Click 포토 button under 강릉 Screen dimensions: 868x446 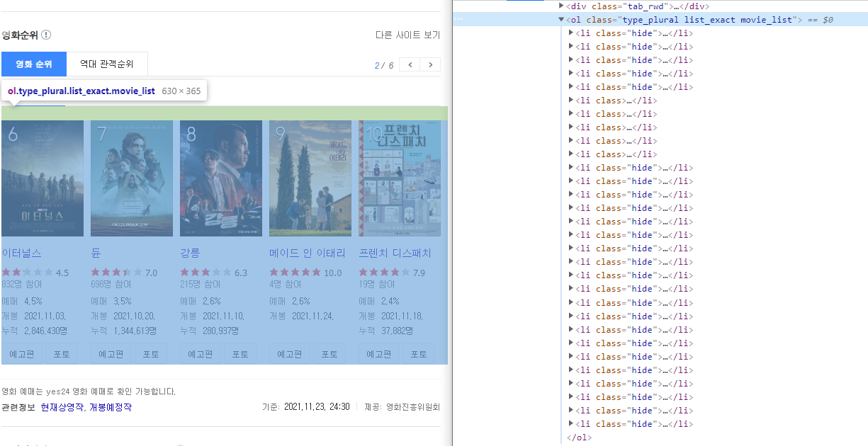pos(240,354)
